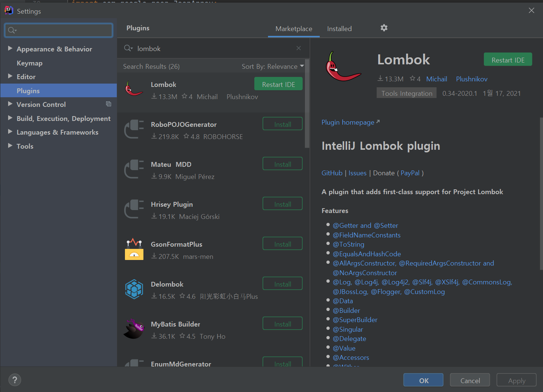
Task: Click the large Lombok logo in details
Action: coord(343,67)
